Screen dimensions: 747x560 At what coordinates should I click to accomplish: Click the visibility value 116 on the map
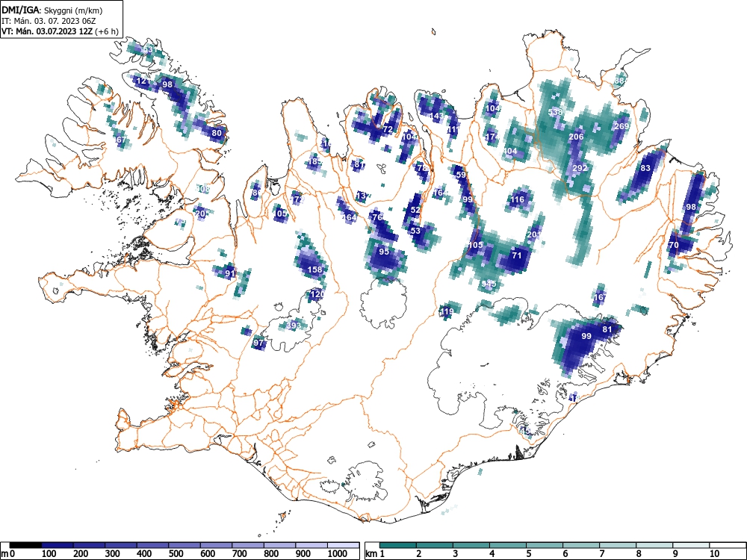(518, 199)
